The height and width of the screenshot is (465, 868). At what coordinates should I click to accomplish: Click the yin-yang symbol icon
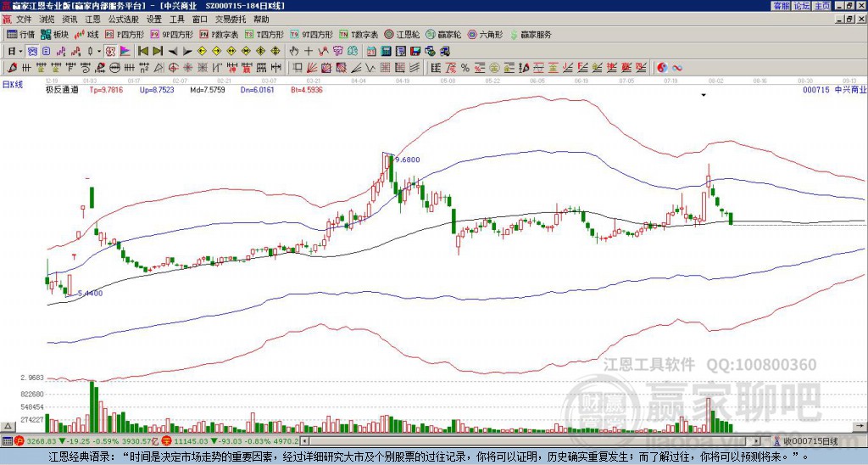(662, 68)
